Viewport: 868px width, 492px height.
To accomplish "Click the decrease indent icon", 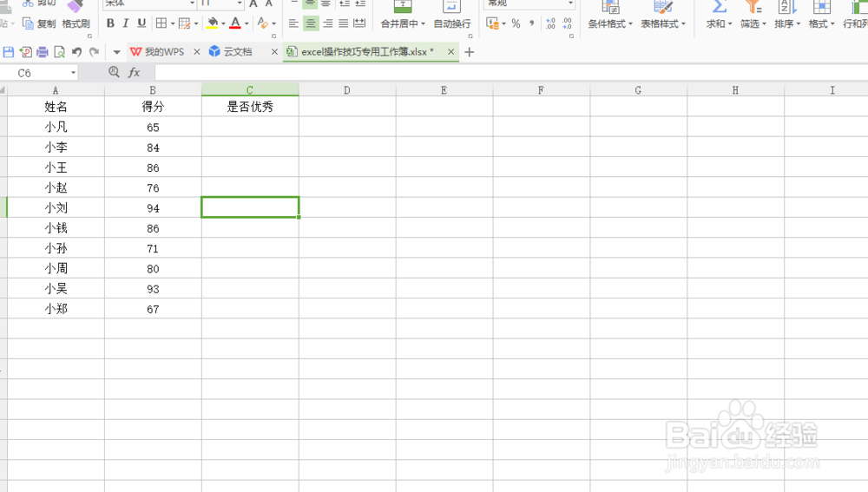I will [345, 3].
